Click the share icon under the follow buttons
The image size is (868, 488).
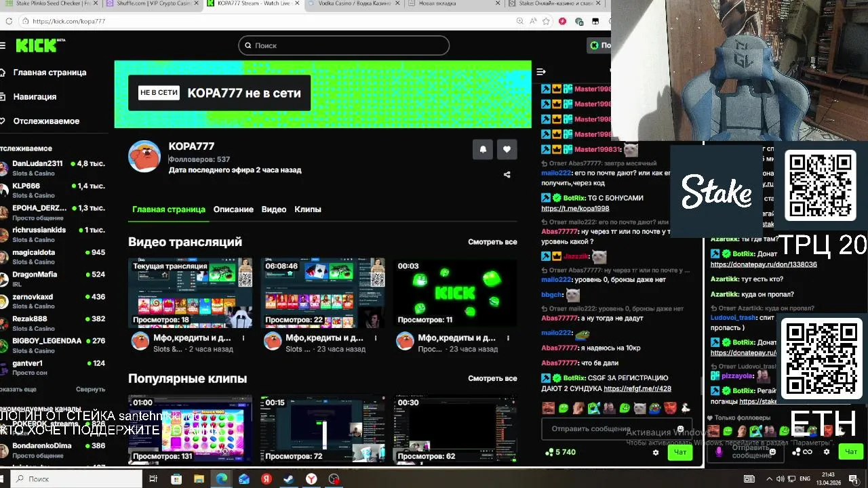click(507, 175)
